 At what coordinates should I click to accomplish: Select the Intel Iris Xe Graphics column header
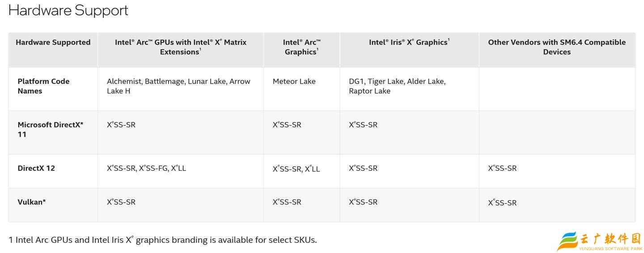[409, 42]
